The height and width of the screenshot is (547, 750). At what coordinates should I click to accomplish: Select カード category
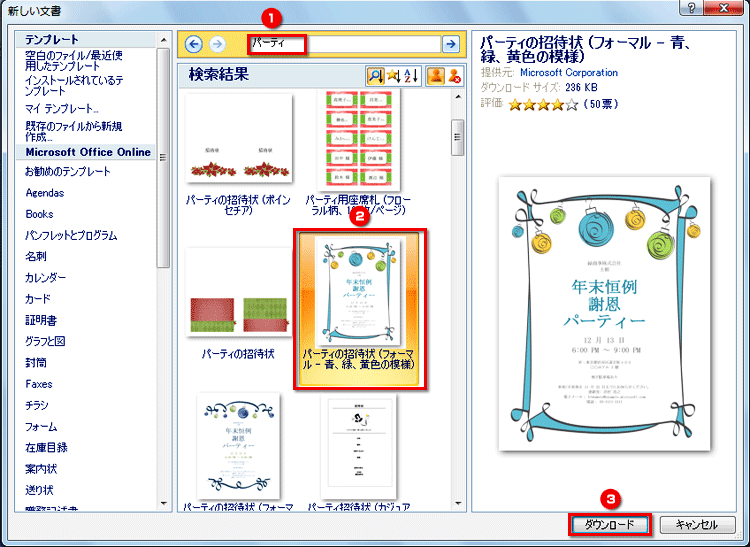pos(38,299)
